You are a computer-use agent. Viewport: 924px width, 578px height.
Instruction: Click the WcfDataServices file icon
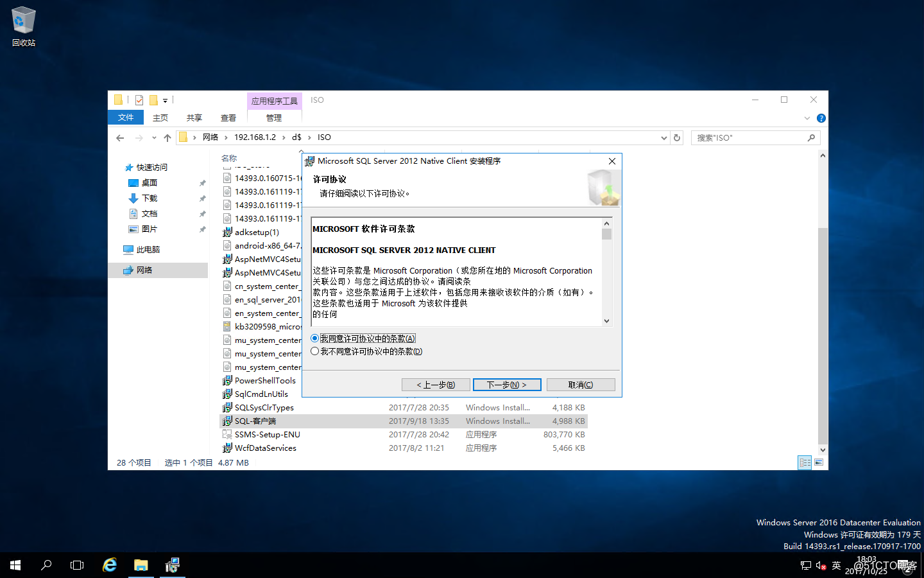pyautogui.click(x=227, y=448)
